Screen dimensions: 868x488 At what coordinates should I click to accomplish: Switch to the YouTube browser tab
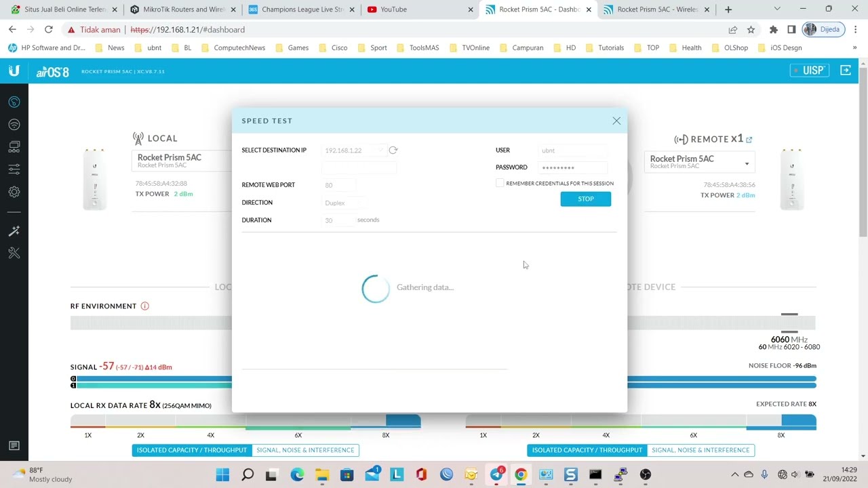tap(418, 9)
